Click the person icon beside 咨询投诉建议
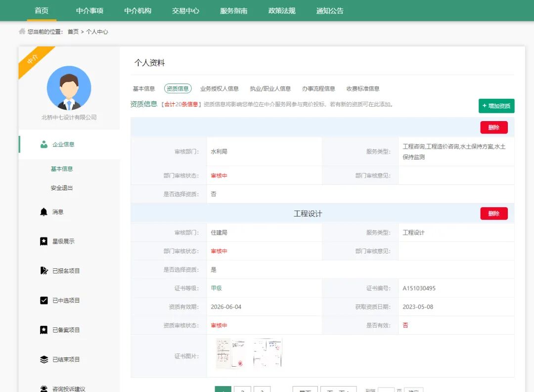This screenshot has width=534, height=392. point(44,388)
